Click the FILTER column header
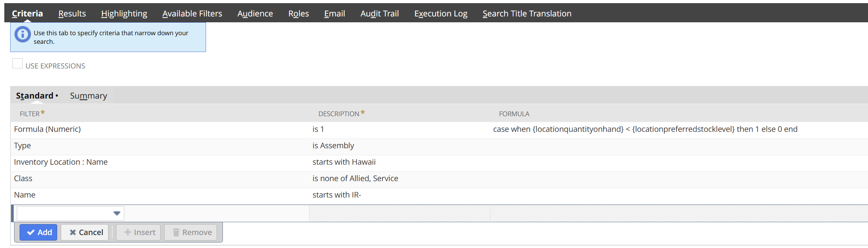Screen dimensions: 868x248 click(30, 114)
